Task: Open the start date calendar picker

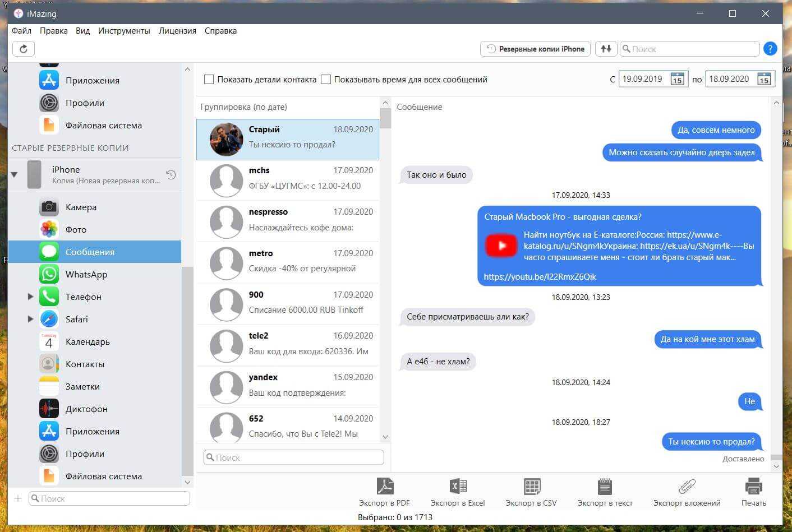Action: pos(677,79)
